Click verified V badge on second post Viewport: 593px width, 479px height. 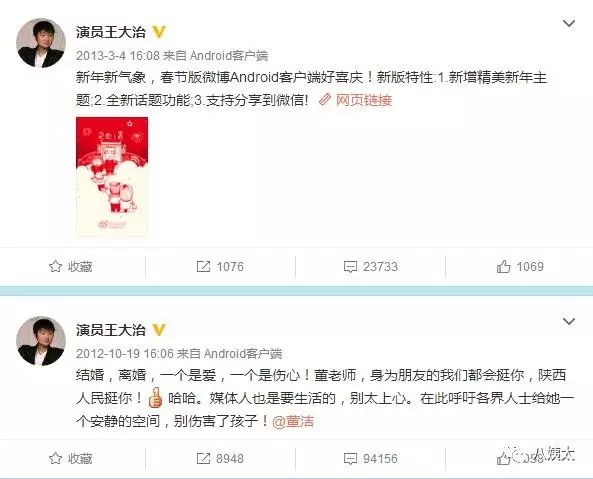point(159,330)
